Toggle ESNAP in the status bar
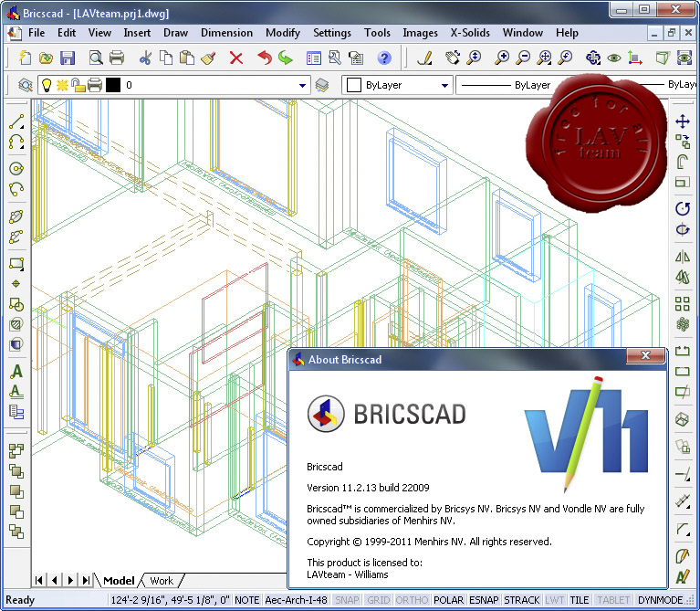The image size is (700, 611). 484,600
